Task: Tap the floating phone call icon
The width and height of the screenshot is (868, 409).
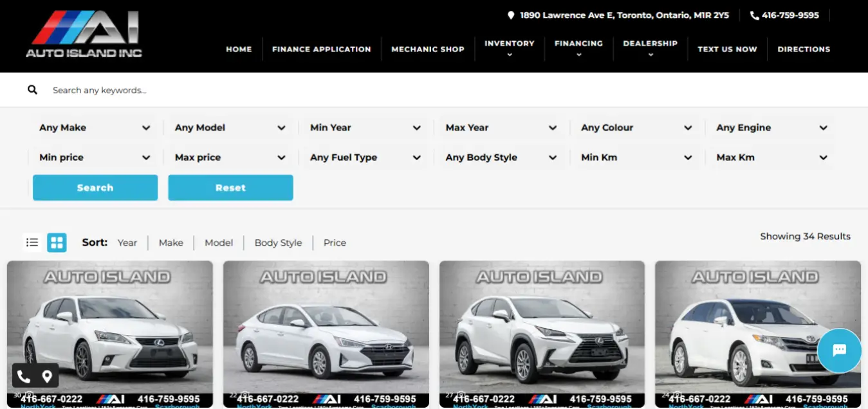Action: point(24,376)
